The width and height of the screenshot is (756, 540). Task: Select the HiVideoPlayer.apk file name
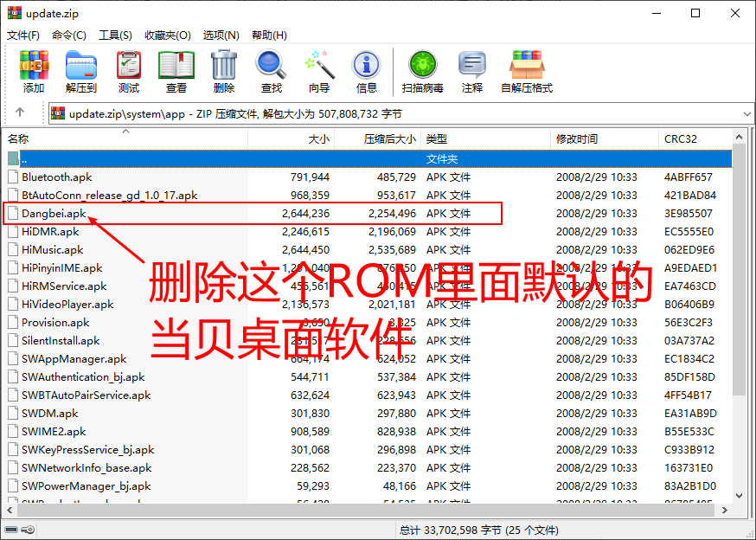pyautogui.click(x=67, y=305)
